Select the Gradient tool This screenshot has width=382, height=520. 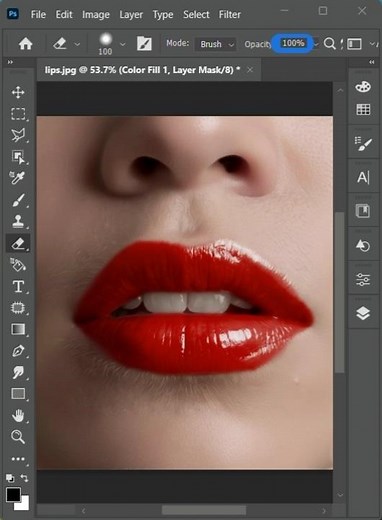click(18, 329)
